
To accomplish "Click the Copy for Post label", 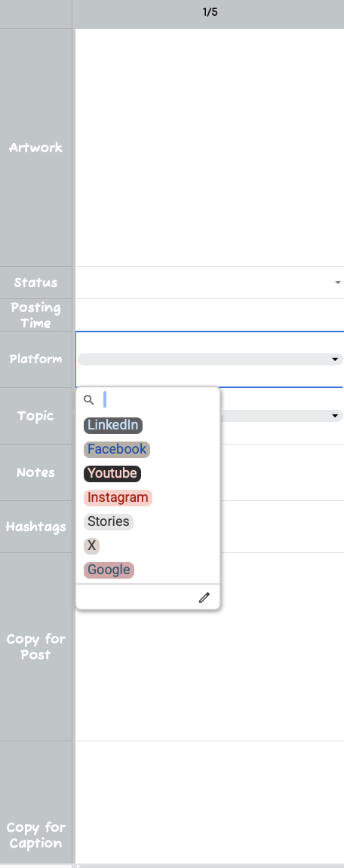I will [x=36, y=646].
